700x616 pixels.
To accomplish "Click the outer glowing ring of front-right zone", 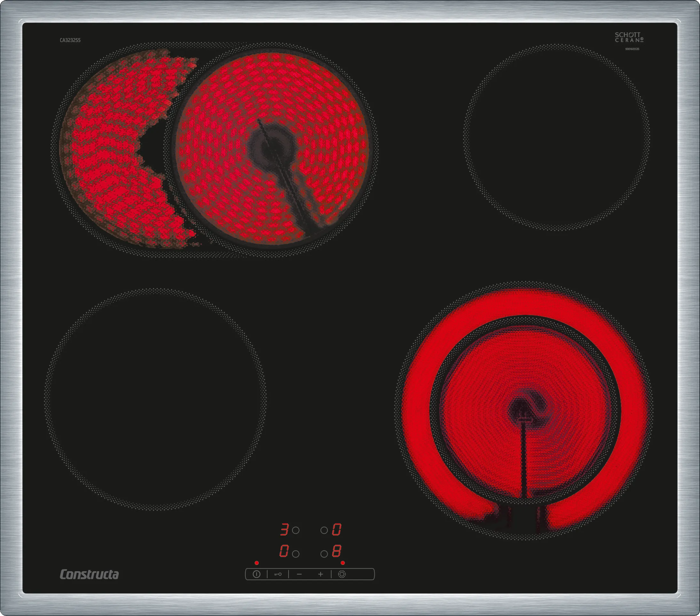I will tap(524, 302).
